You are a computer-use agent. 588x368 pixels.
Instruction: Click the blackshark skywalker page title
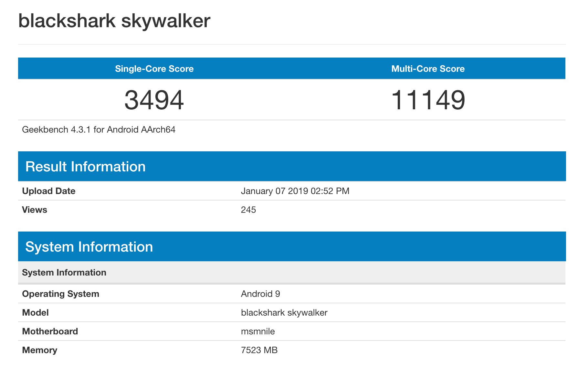coord(114,20)
